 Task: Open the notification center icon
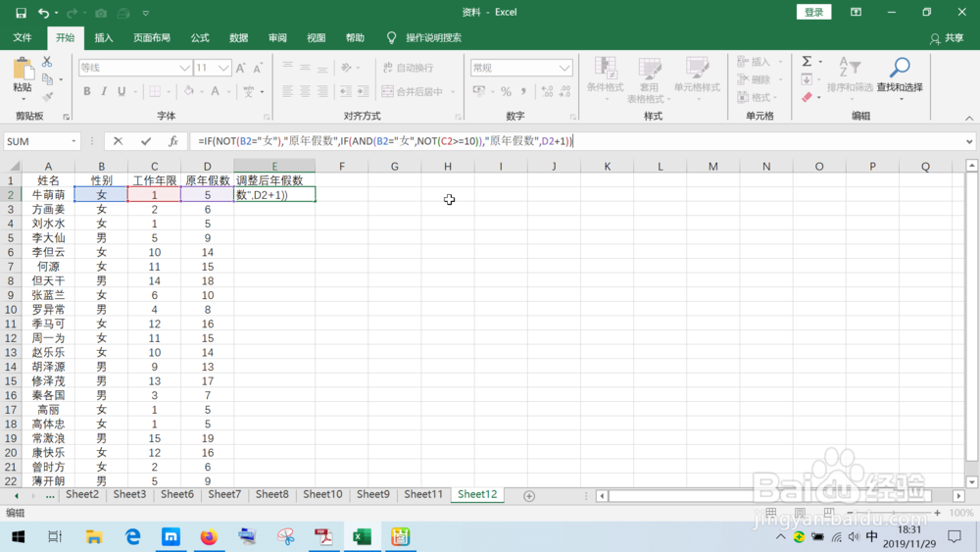click(x=955, y=536)
